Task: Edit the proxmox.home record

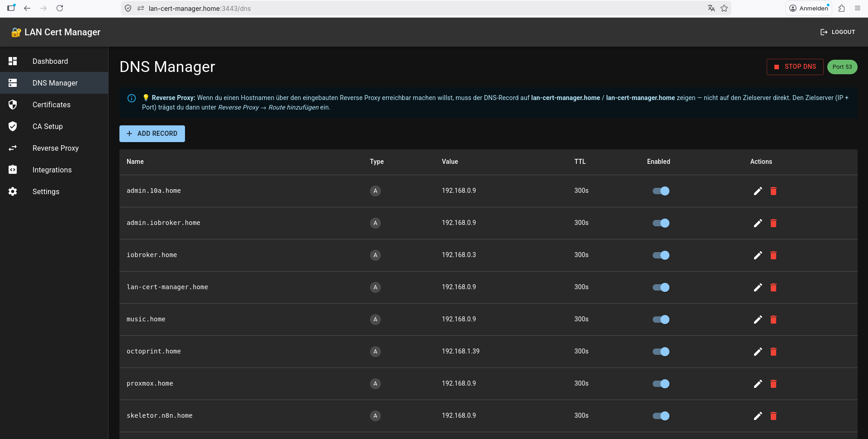Action: tap(758, 384)
